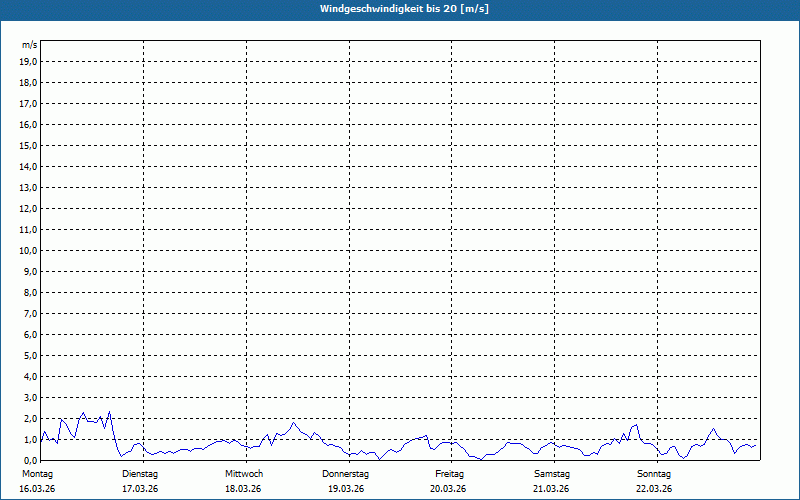
Task: Select the Samstag day label
Action: tap(551, 474)
